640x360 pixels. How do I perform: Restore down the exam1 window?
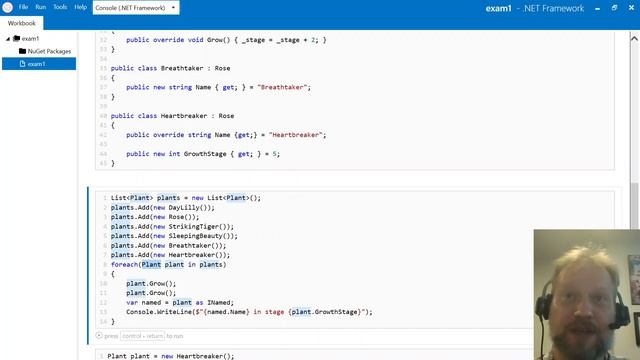point(614,8)
